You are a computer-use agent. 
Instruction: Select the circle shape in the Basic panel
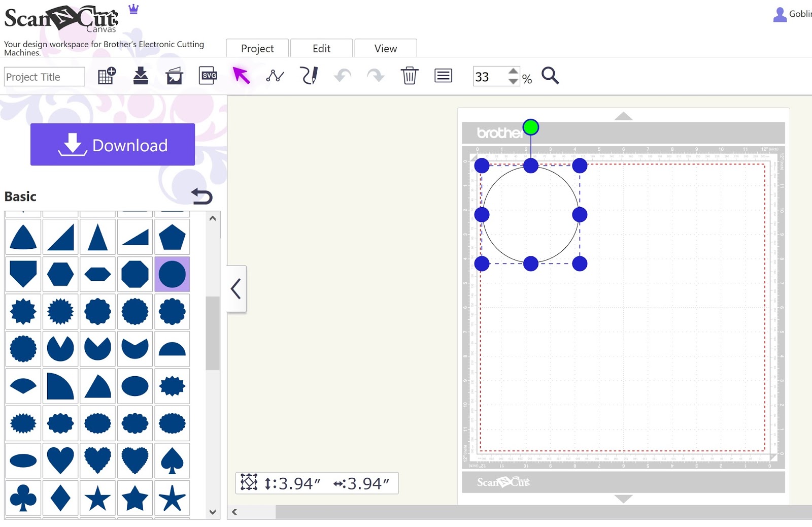[172, 274]
